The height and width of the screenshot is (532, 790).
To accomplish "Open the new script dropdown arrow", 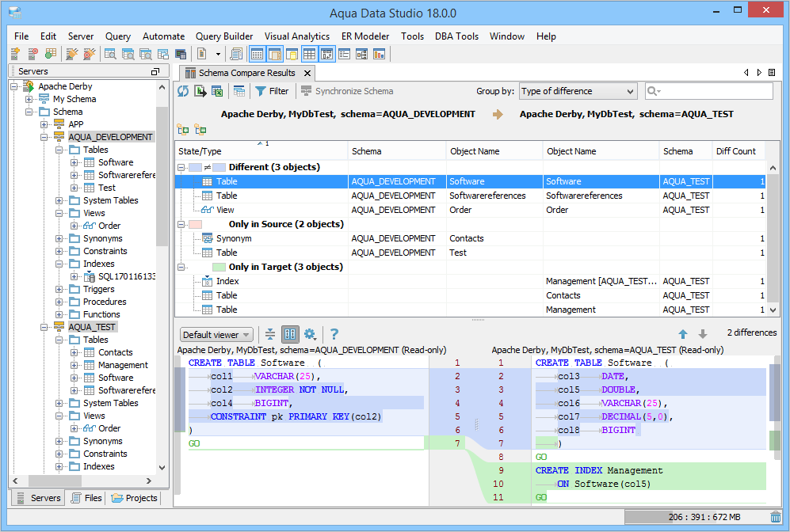I will point(218,54).
